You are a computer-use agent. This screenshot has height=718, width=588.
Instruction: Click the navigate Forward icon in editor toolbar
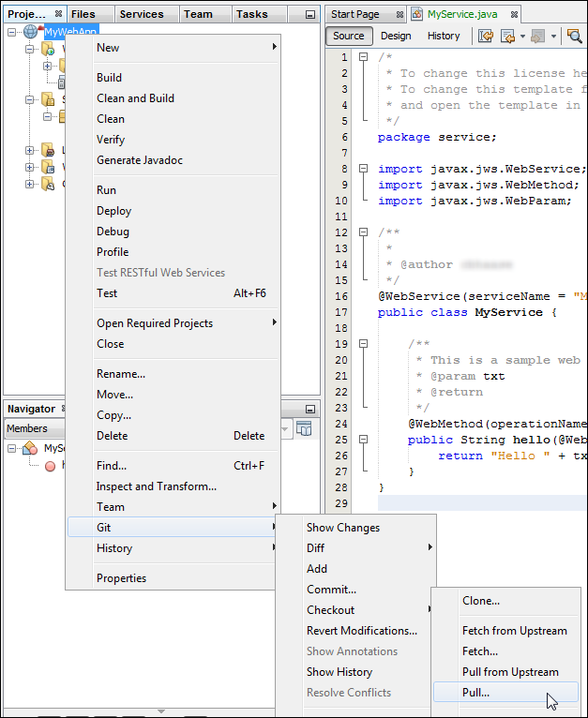tap(538, 36)
